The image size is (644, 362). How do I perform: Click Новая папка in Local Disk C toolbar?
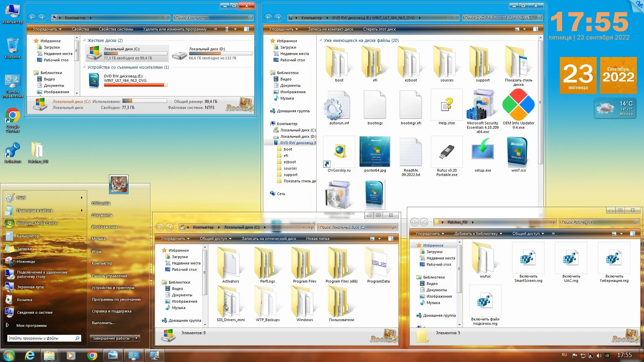click(x=317, y=239)
